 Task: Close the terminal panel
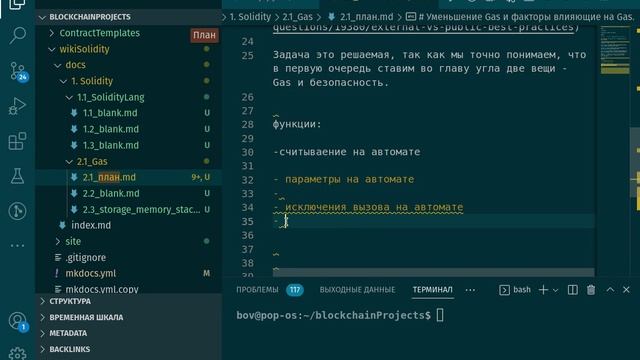pos(626,290)
